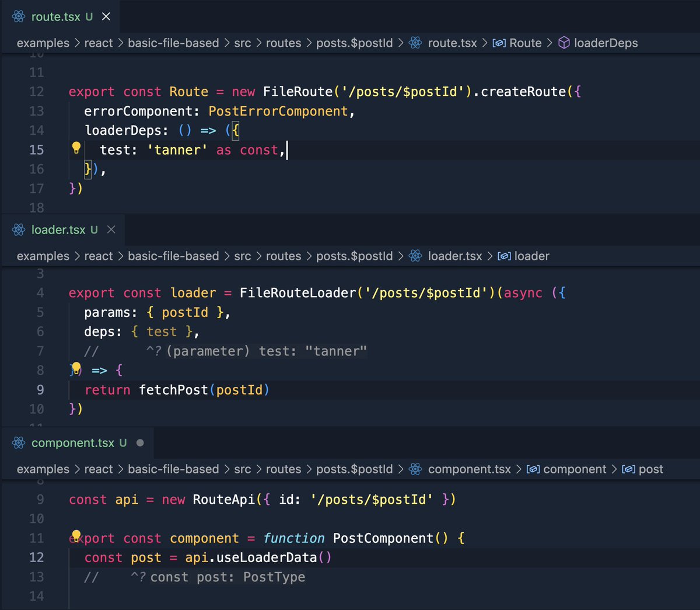Open 'examples' breadcrumb in loader.tsx editor
Screen dimensions: 700x610
[43, 256]
